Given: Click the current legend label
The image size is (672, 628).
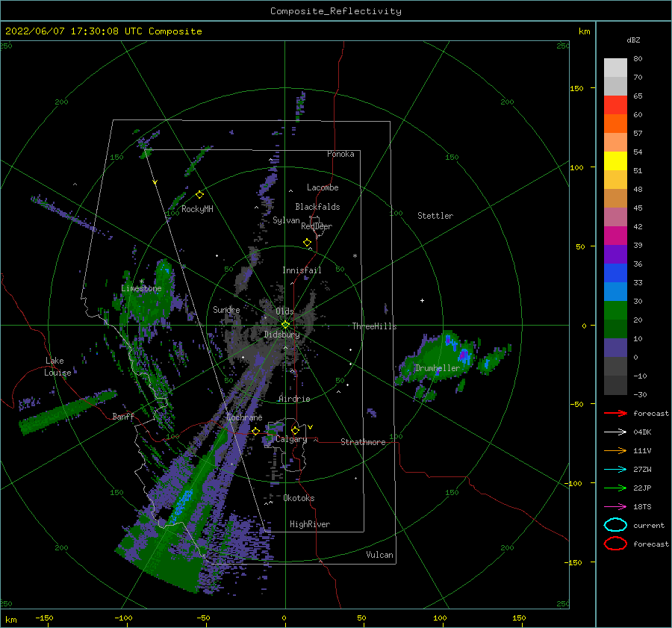Looking at the screenshot, I should 648,525.
